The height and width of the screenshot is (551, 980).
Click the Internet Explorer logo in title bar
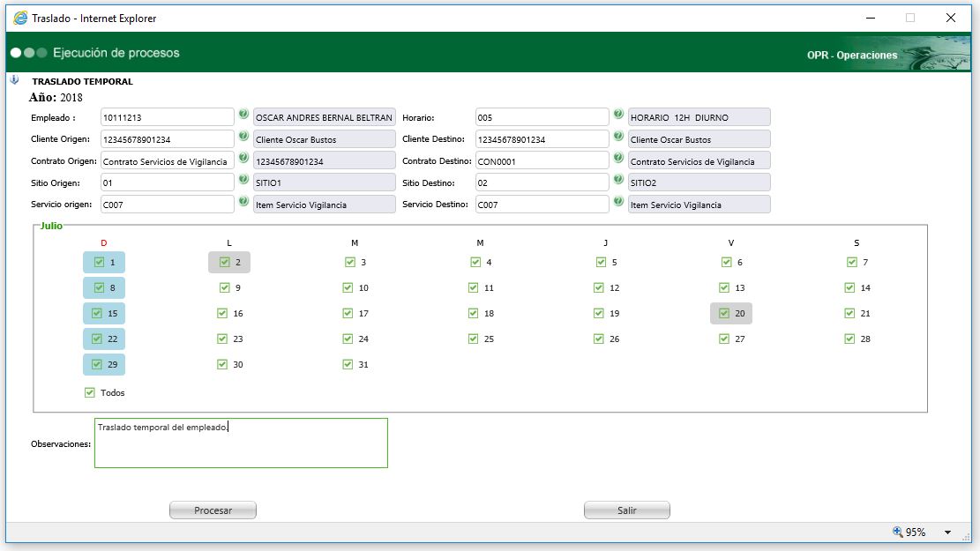click(x=19, y=18)
